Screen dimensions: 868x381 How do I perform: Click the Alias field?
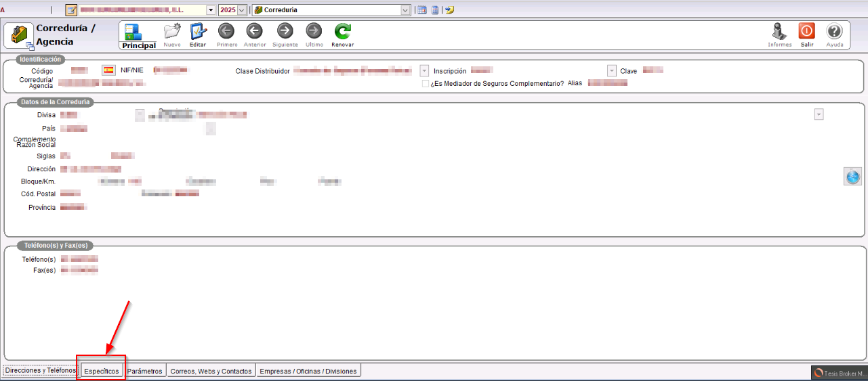(608, 83)
